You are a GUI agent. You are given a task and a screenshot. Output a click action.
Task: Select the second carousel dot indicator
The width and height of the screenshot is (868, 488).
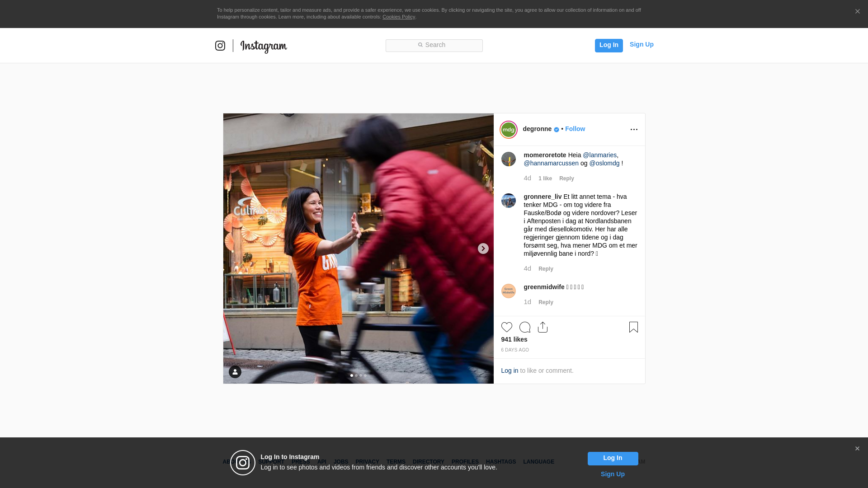356,375
